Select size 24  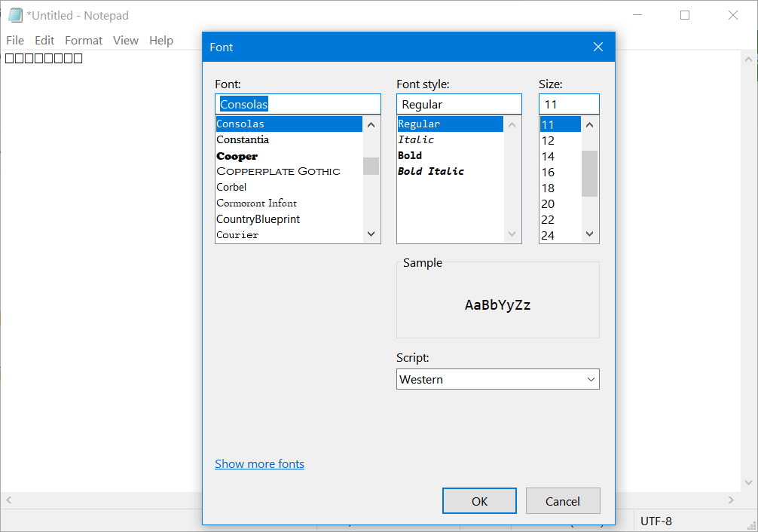click(561, 236)
